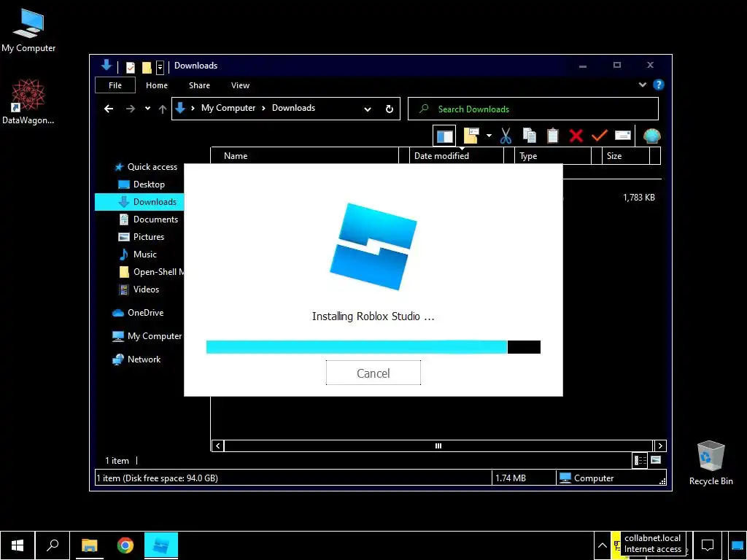Launch Google Chrome from the taskbar
The height and width of the screenshot is (560, 747).
[x=125, y=545]
